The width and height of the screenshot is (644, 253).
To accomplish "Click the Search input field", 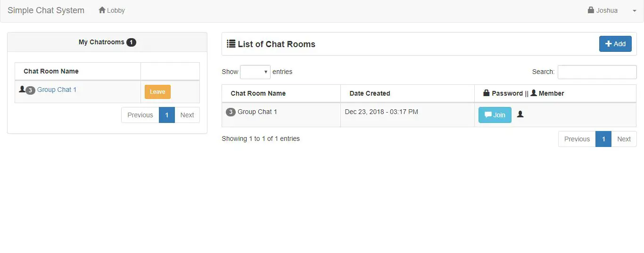I will coord(597,72).
